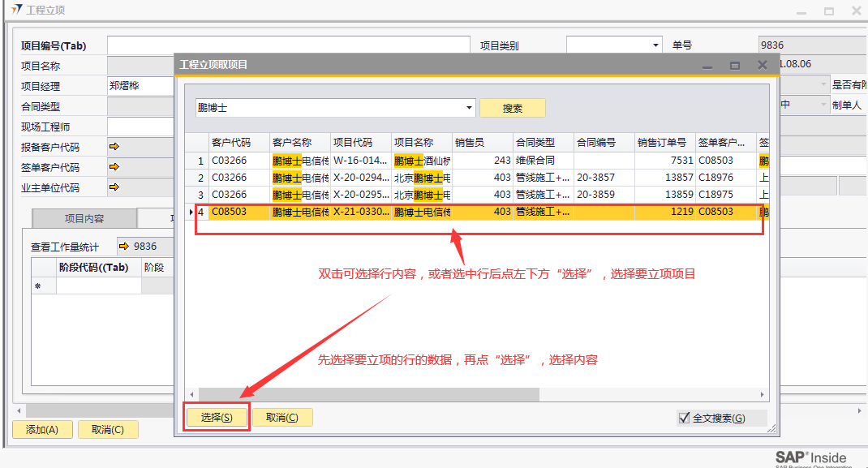This screenshot has height=468, width=868.
Task: Click 取消(C) in the dialog
Action: [x=282, y=417]
